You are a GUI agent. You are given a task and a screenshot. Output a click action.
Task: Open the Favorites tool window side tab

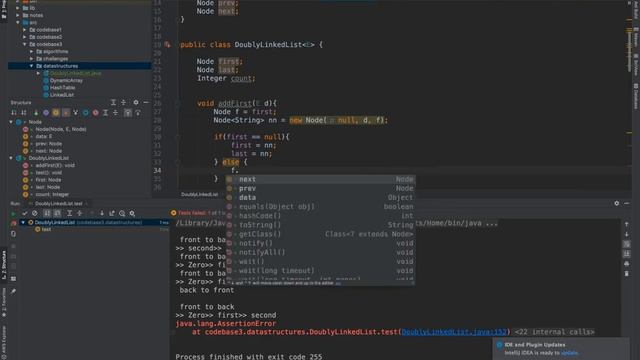(4, 302)
